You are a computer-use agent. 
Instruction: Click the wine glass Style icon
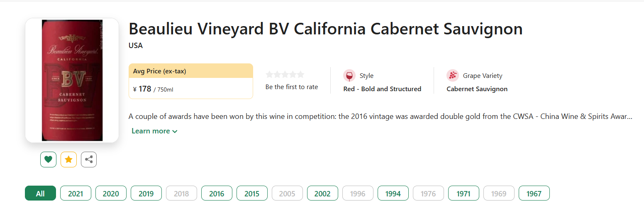349,76
